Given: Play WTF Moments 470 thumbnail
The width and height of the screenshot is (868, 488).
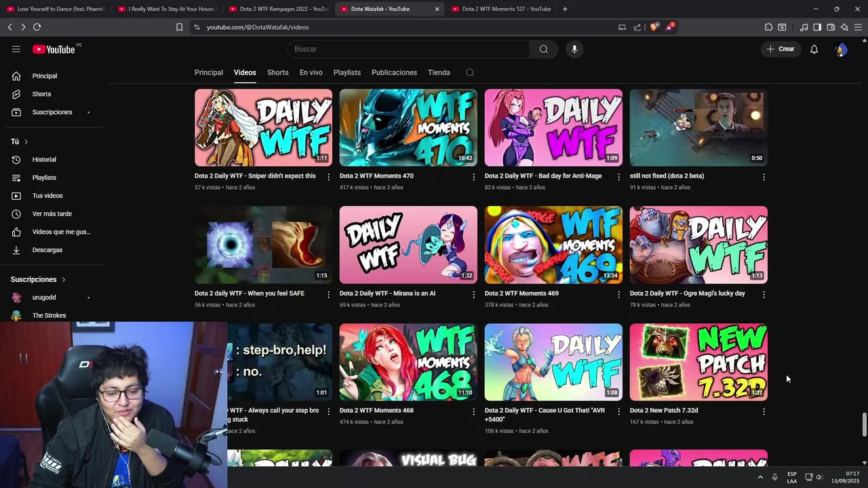Looking at the screenshot, I should pyautogui.click(x=408, y=127).
